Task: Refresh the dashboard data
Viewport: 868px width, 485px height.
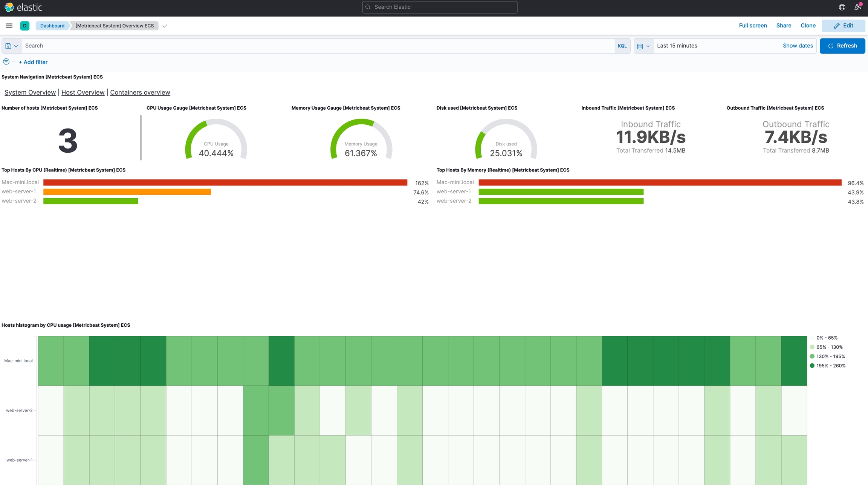Action: click(842, 46)
